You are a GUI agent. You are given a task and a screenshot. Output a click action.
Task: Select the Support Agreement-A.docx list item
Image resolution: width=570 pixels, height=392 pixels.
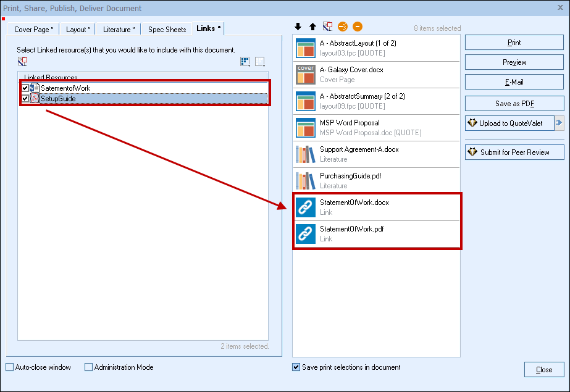coord(377,154)
